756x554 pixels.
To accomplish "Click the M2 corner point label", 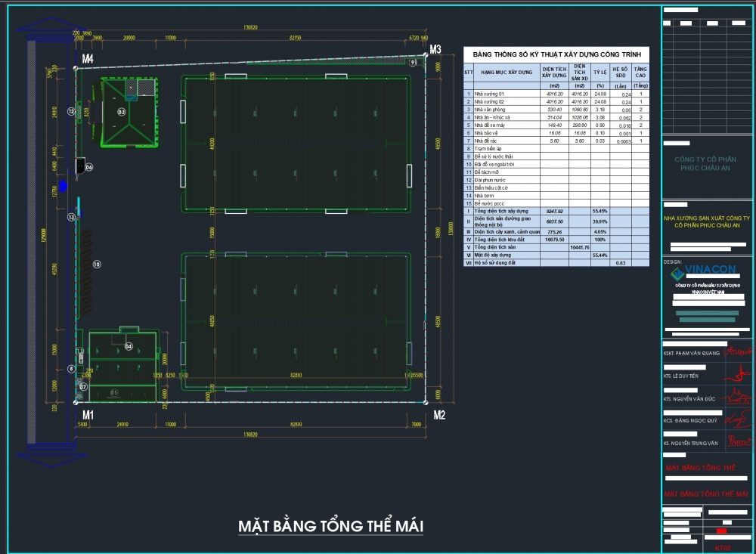I will tap(440, 414).
